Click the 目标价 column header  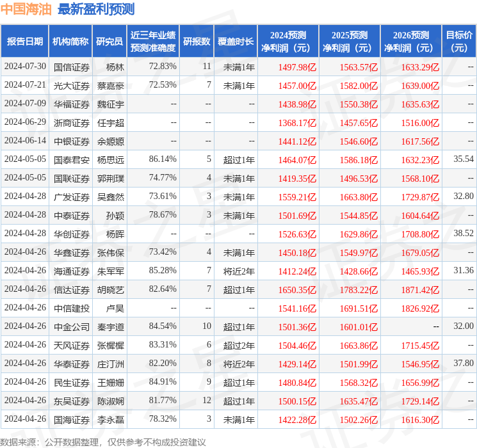point(459,42)
